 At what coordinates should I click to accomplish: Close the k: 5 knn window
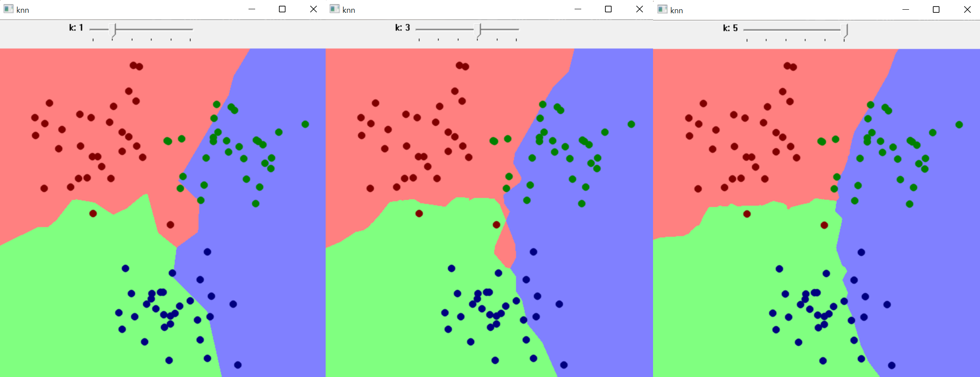(967, 10)
